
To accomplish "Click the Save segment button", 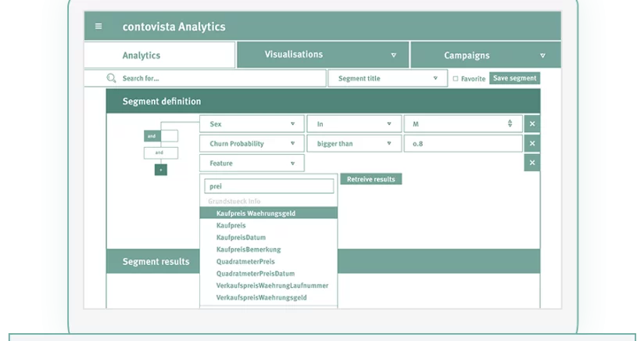I will (514, 78).
